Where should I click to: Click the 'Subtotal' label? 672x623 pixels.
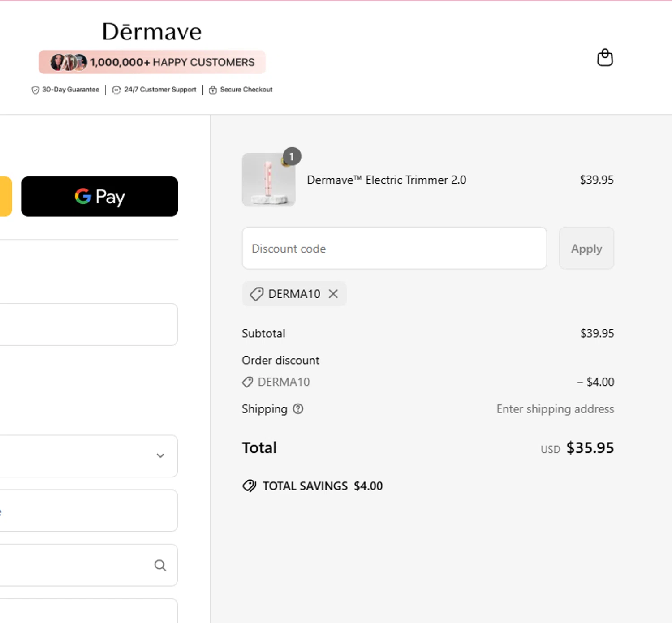coord(263,333)
